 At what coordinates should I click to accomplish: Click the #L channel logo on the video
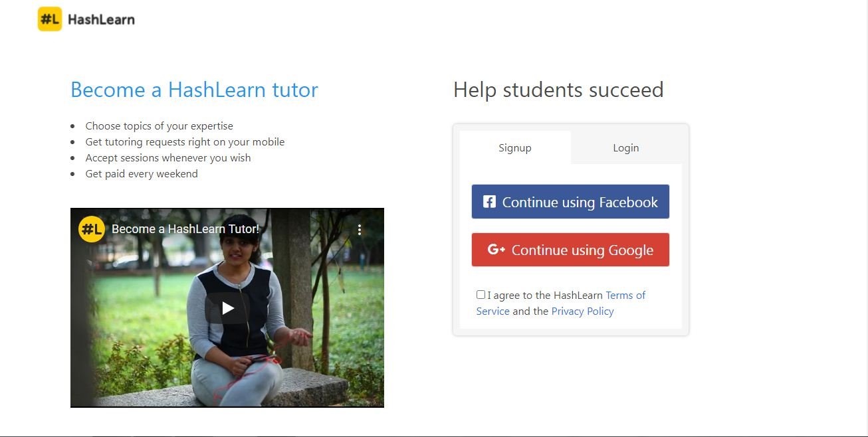pos(92,230)
